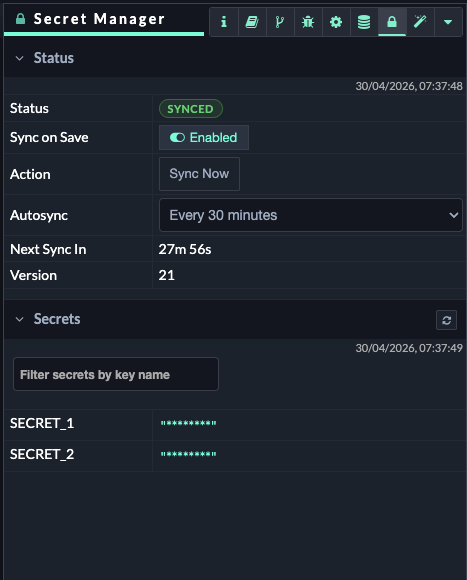
Task: Open the info icon tab
Action: 224,22
